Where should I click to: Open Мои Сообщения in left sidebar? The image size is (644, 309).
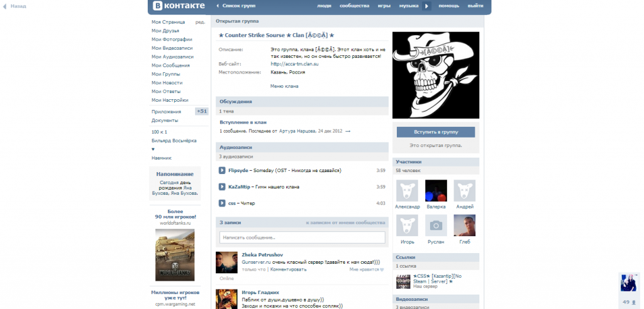(x=170, y=65)
